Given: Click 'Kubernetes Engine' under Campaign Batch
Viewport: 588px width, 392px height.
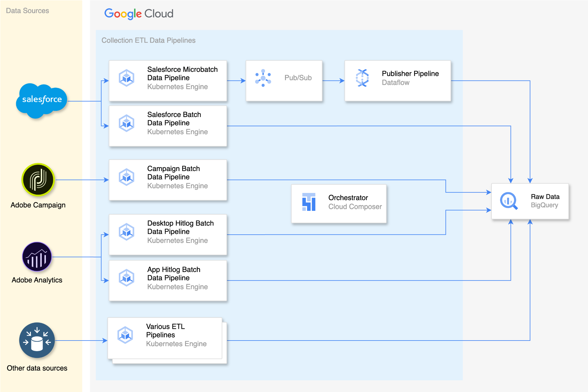Looking at the screenshot, I should point(177,186).
